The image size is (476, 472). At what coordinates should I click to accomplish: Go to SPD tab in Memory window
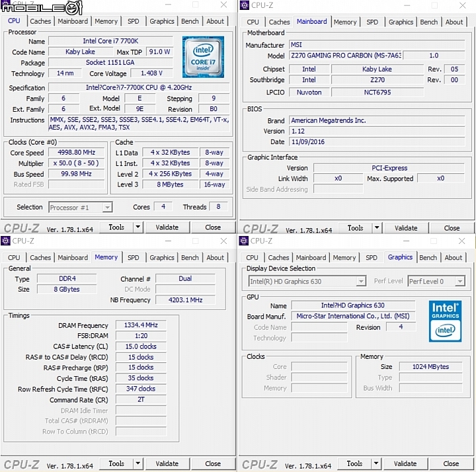tap(134, 258)
